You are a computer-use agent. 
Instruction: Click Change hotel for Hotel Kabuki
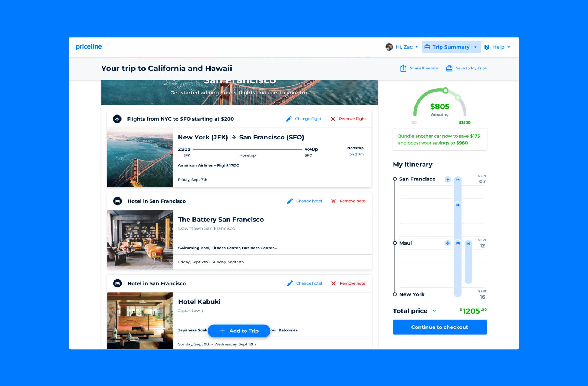309,283
